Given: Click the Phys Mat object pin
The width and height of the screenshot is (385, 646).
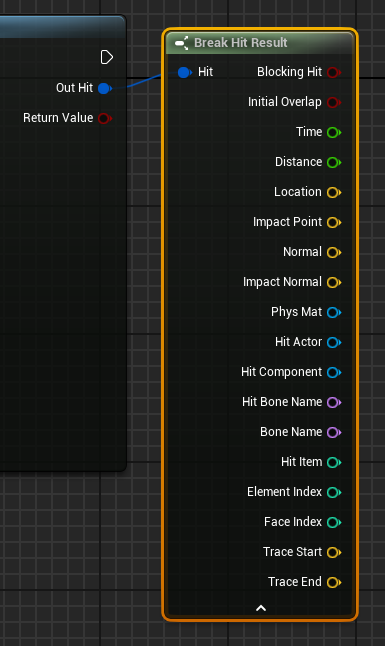Looking at the screenshot, I should pyautogui.click(x=333, y=312).
